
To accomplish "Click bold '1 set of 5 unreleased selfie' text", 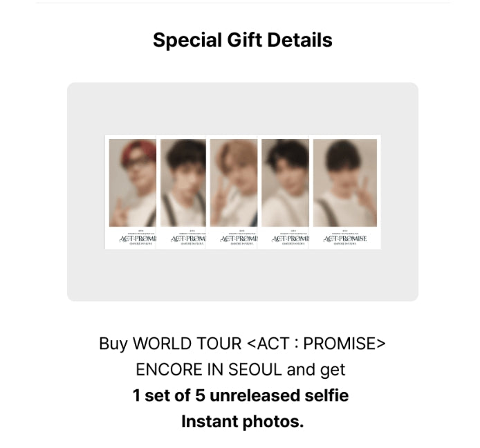I will [241, 395].
